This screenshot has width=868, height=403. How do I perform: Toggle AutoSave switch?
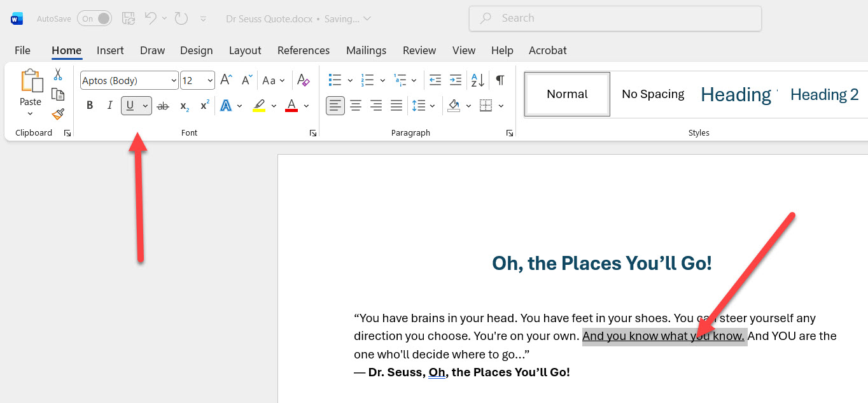point(94,18)
